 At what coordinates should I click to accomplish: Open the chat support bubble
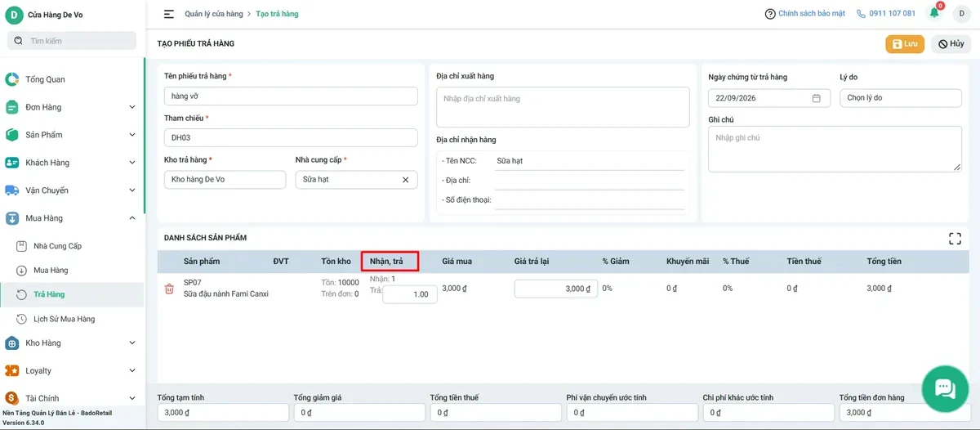[x=945, y=387]
